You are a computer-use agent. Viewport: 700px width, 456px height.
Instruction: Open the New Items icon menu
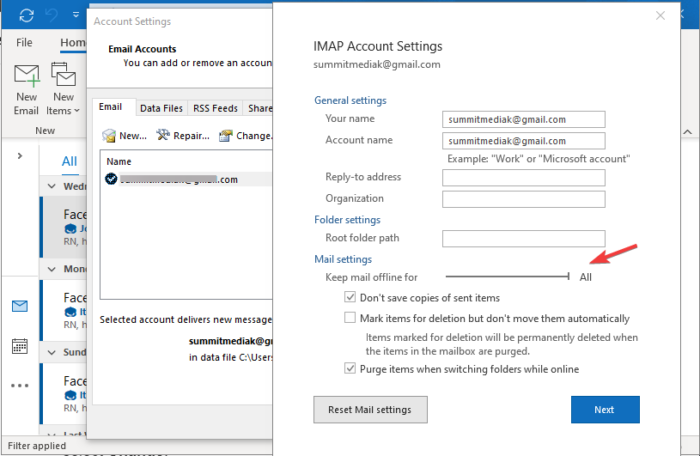pos(64,76)
